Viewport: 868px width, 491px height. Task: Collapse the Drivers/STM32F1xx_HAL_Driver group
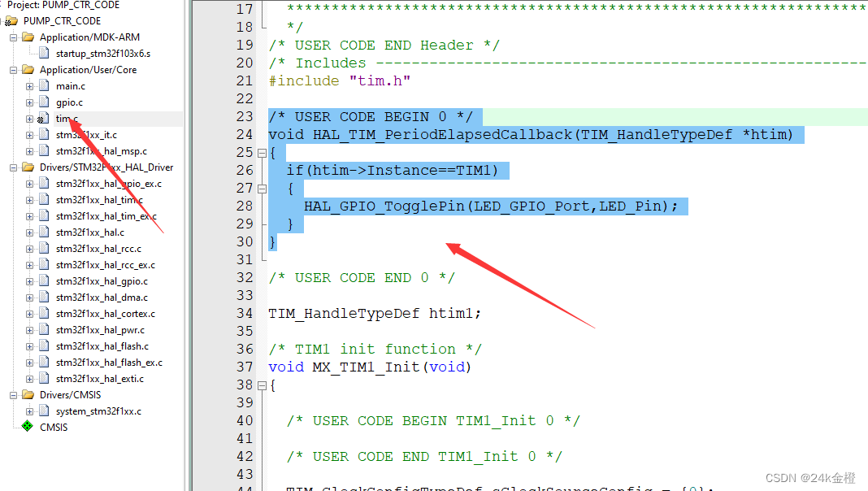click(x=13, y=167)
